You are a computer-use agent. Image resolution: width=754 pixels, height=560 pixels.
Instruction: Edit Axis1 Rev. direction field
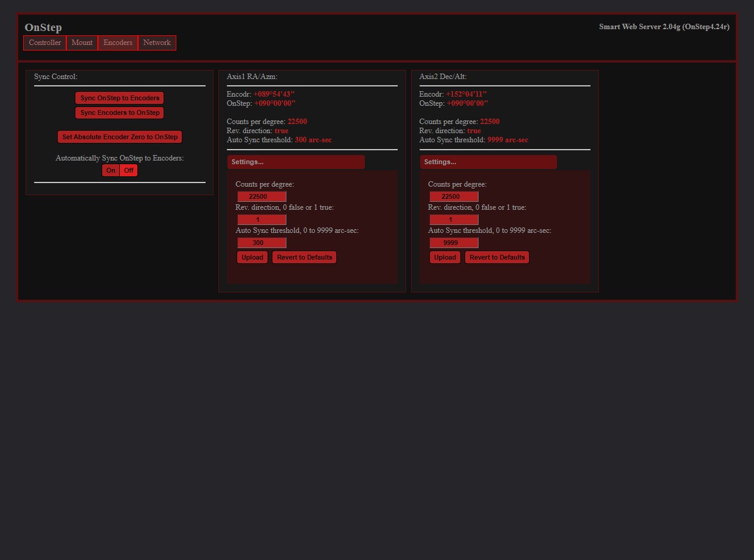(261, 220)
